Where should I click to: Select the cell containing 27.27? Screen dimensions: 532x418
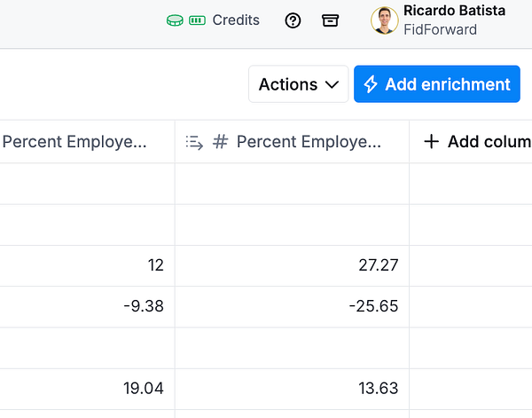(x=292, y=265)
